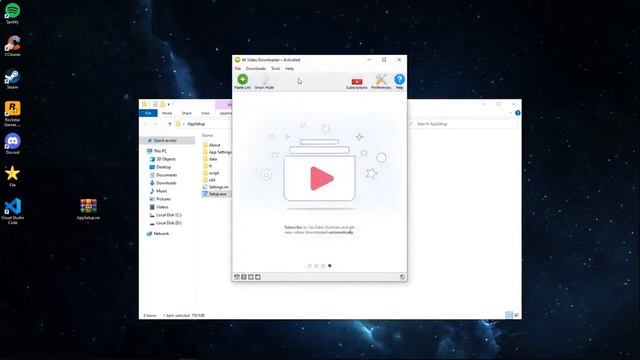
Task: Click the Explorer ribbon help icon
Action: click(x=518, y=113)
